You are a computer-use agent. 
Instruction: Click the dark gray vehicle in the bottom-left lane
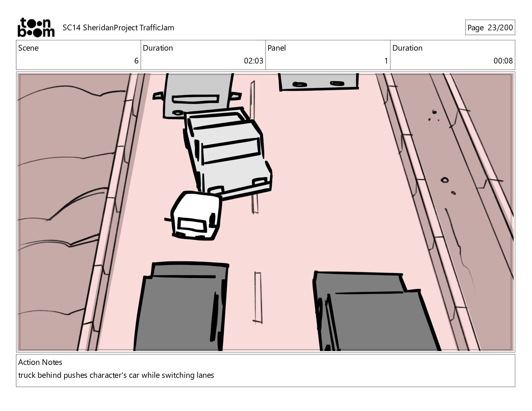182,307
